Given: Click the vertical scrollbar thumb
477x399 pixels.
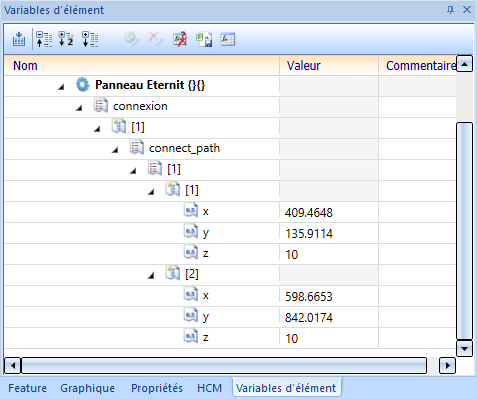Looking at the screenshot, I should tap(464, 231).
